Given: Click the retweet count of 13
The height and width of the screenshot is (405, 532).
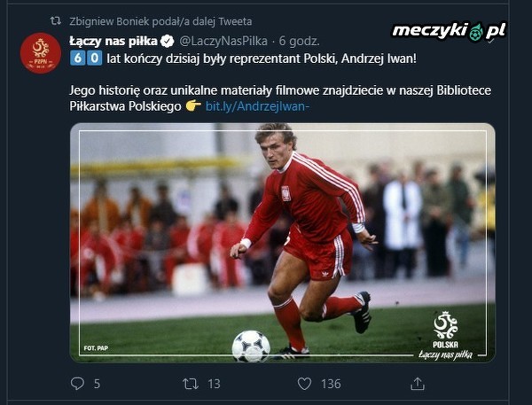Looking at the screenshot, I should pyautogui.click(x=214, y=384).
